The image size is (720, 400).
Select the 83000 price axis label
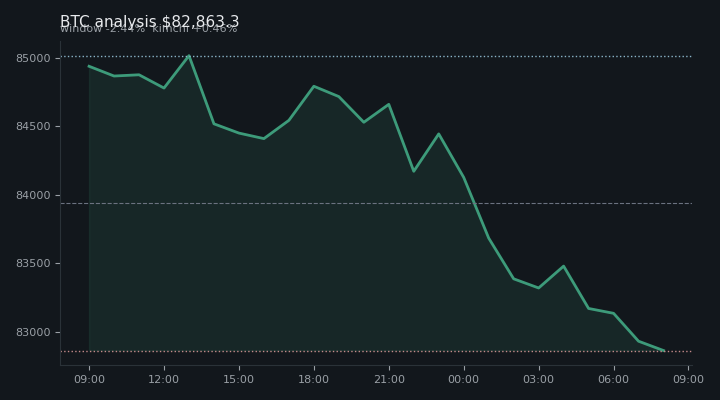[33, 332]
